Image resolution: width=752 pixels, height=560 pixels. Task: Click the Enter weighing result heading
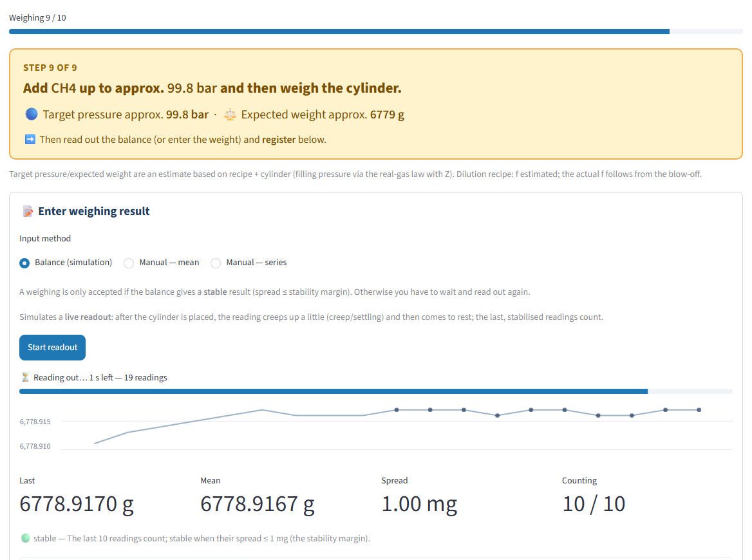pos(94,211)
